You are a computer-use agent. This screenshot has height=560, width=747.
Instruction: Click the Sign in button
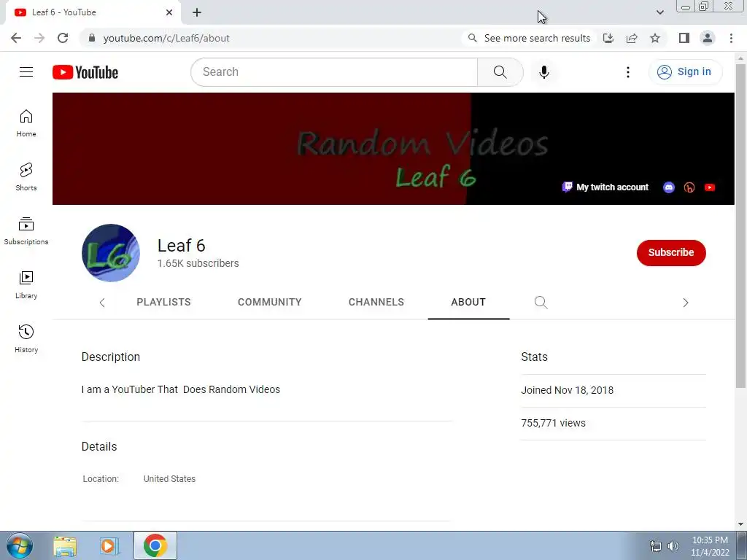pyautogui.click(x=685, y=72)
